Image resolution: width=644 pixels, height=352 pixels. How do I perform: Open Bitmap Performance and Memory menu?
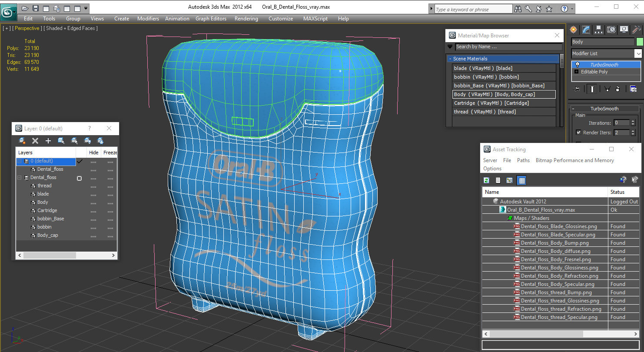574,160
